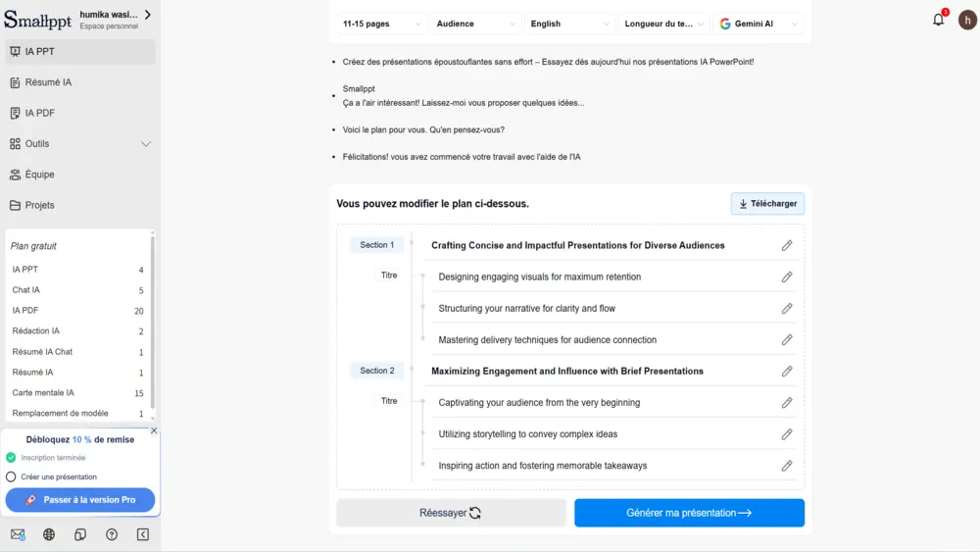980x552 pixels.
Task: Collapse the sidebar with arrow icon
Action: [142, 534]
